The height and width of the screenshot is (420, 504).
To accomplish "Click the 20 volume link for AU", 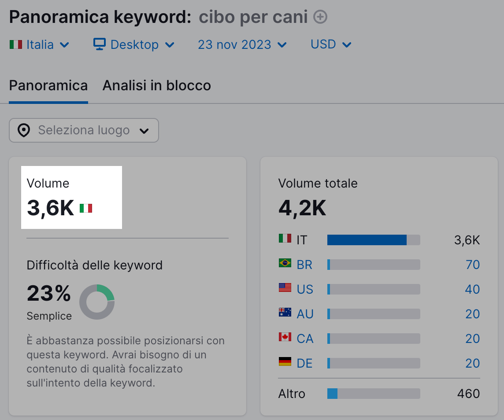I will [474, 314].
